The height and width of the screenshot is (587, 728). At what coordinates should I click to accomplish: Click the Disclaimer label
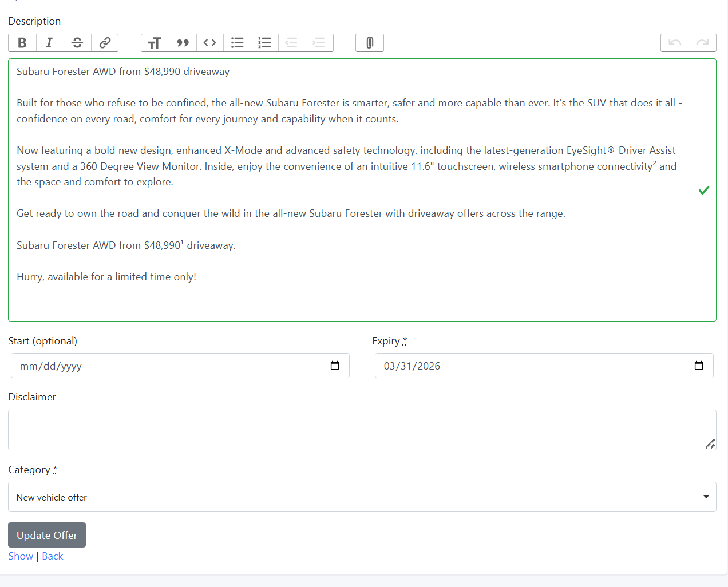tap(32, 397)
